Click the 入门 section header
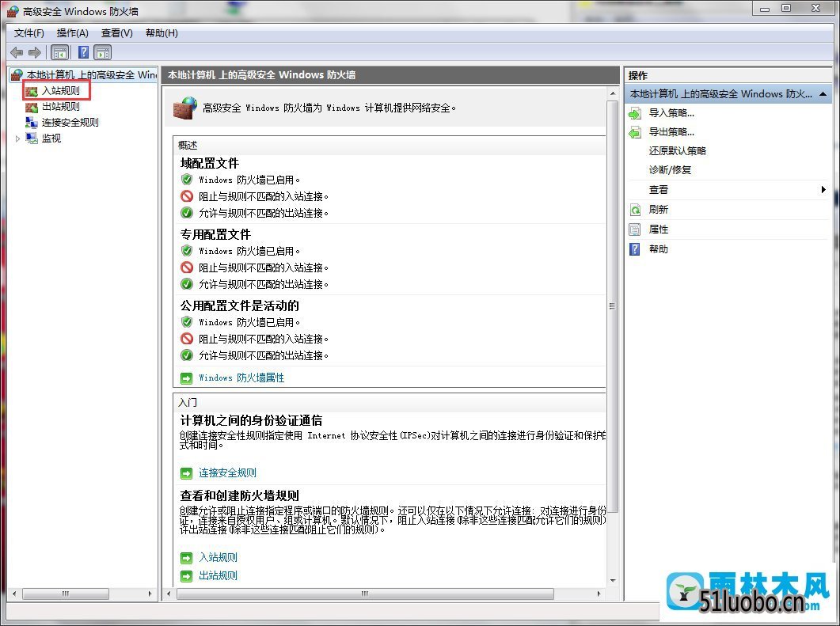This screenshot has width=840, height=626. click(x=188, y=402)
